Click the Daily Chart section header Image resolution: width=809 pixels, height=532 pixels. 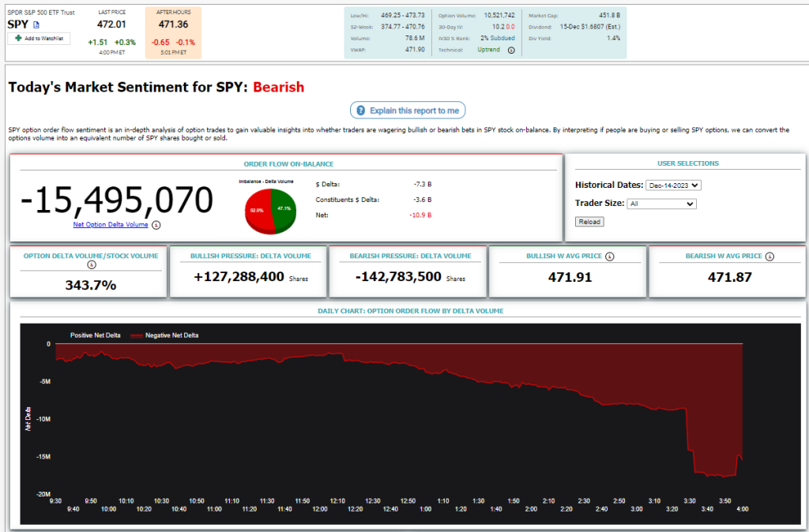[411, 311]
